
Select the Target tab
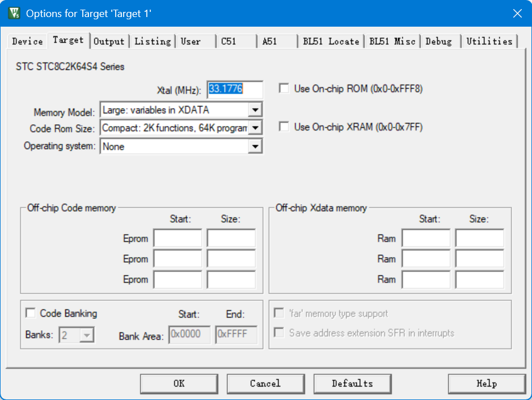click(x=68, y=40)
